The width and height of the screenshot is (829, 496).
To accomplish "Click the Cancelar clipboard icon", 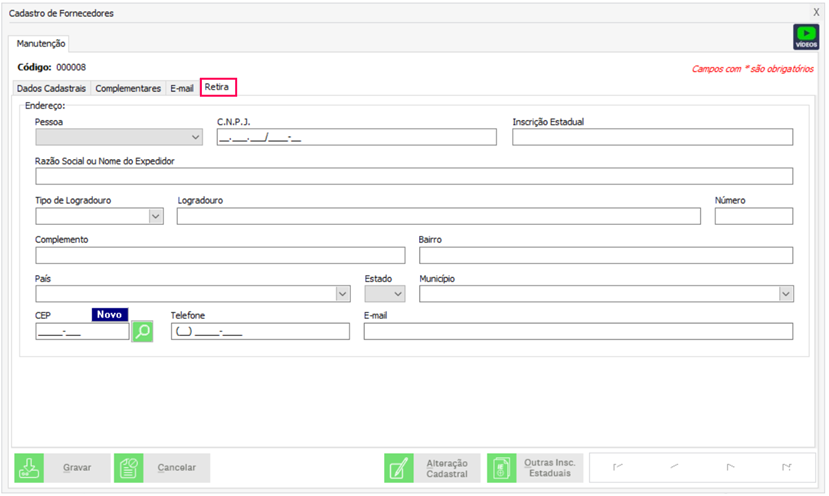I will coord(129,468).
